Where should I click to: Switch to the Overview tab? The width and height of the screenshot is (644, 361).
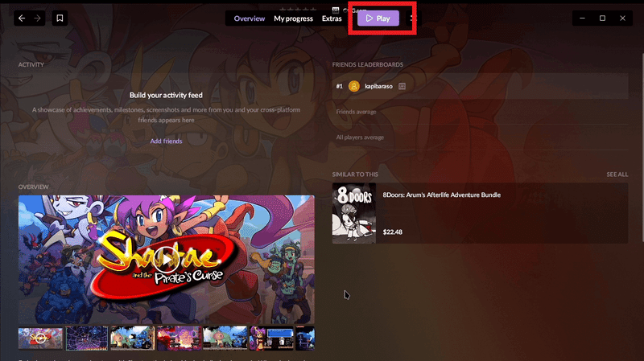click(x=250, y=18)
